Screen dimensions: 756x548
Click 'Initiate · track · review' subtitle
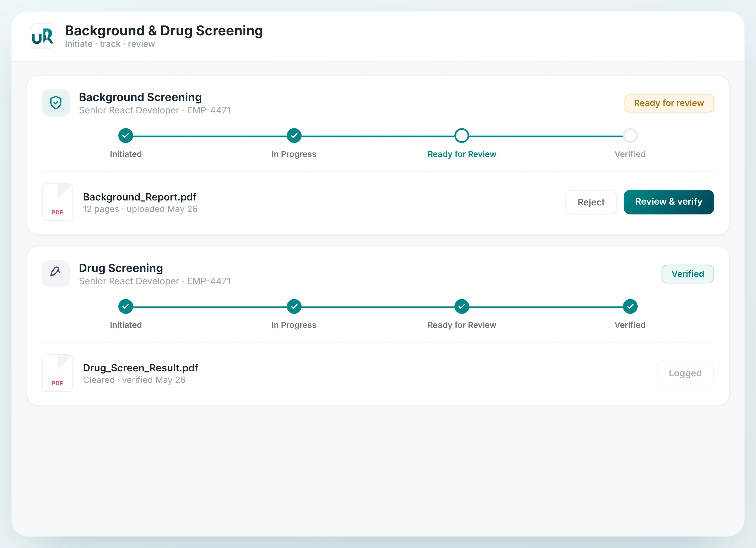tap(110, 44)
